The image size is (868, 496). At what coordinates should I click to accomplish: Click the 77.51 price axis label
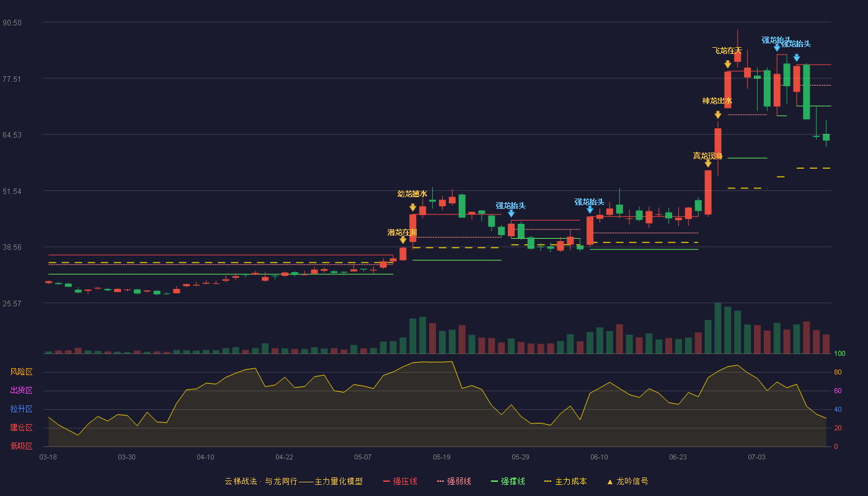[x=12, y=79]
